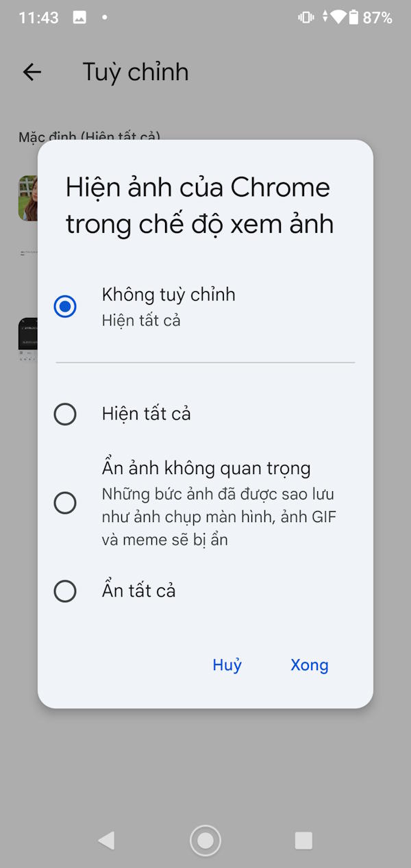Tap the circular home navigation button

[x=205, y=839]
